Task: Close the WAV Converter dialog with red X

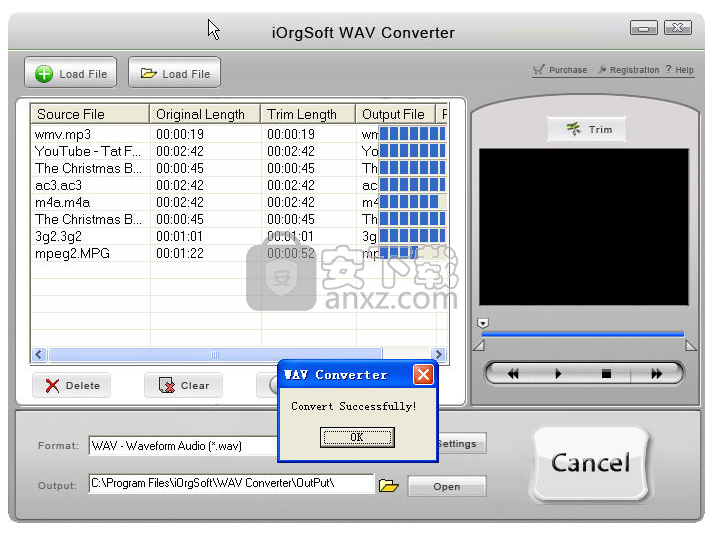Action: pos(423,374)
